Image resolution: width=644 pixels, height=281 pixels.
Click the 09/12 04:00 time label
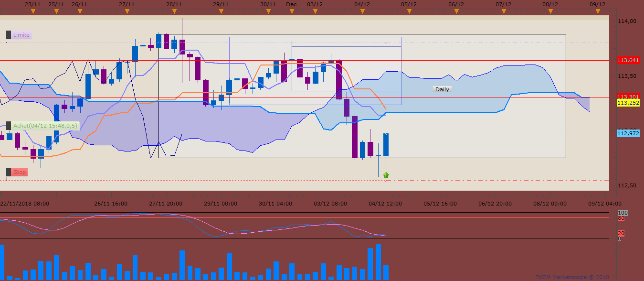point(605,203)
